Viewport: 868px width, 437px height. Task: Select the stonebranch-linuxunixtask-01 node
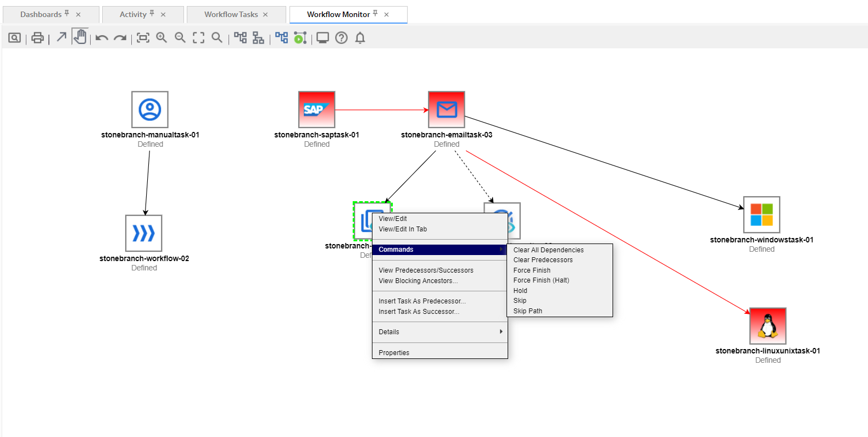[x=767, y=326]
